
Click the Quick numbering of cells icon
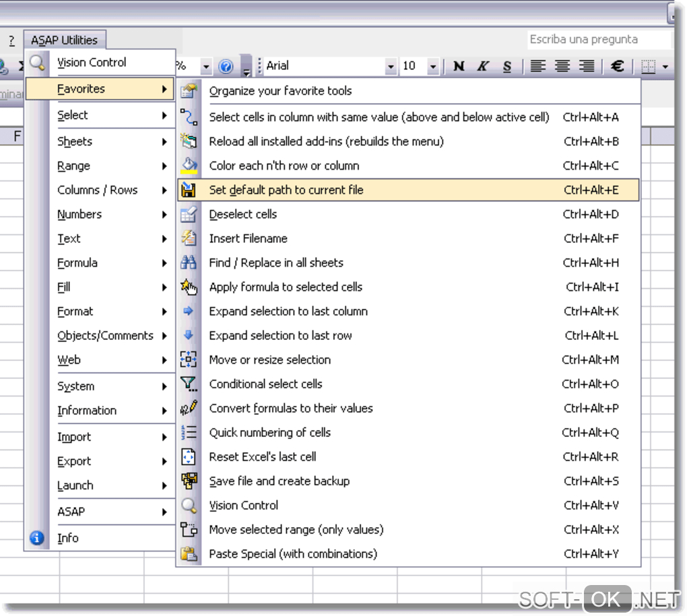(x=189, y=432)
